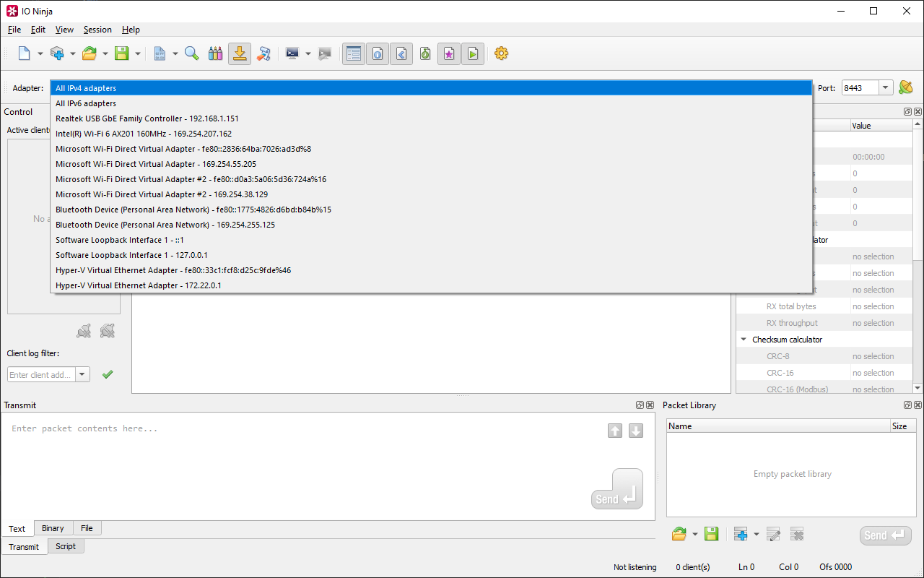
Task: Toggle the blue back-arrow pane button
Action: point(401,53)
